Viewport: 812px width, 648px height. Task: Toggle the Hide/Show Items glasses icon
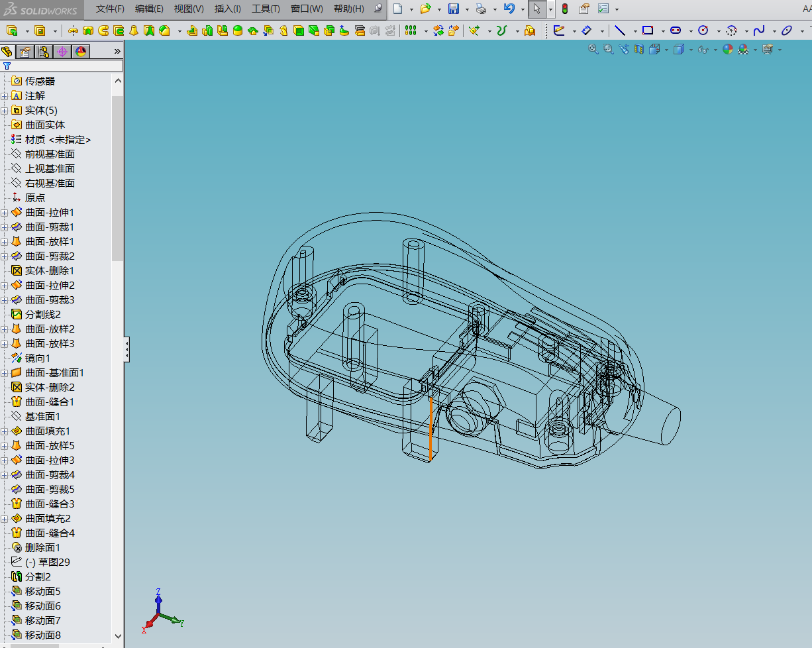coord(704,50)
